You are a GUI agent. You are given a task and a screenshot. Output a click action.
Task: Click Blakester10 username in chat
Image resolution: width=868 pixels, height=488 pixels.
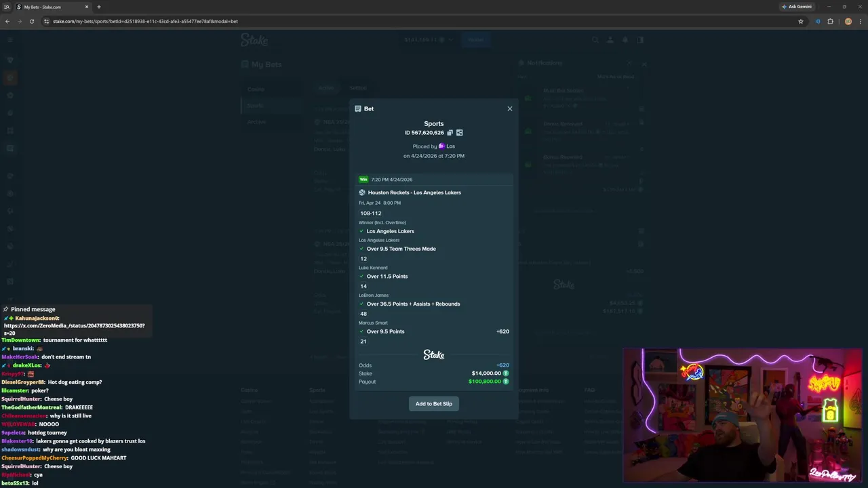(x=17, y=441)
